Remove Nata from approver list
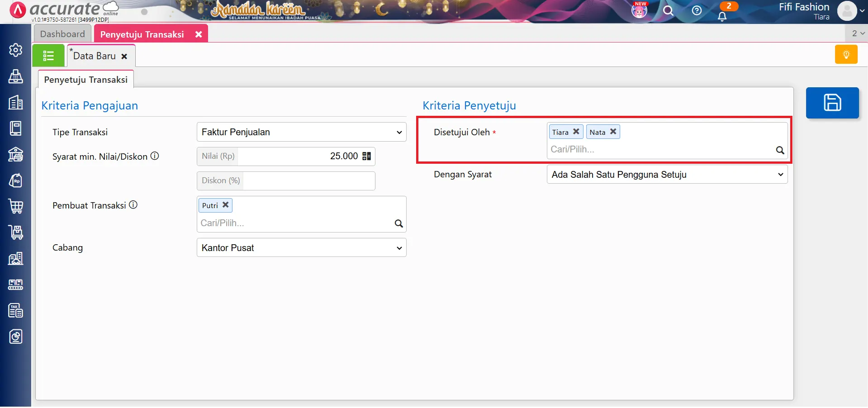Image resolution: width=868 pixels, height=408 pixels. tap(613, 132)
